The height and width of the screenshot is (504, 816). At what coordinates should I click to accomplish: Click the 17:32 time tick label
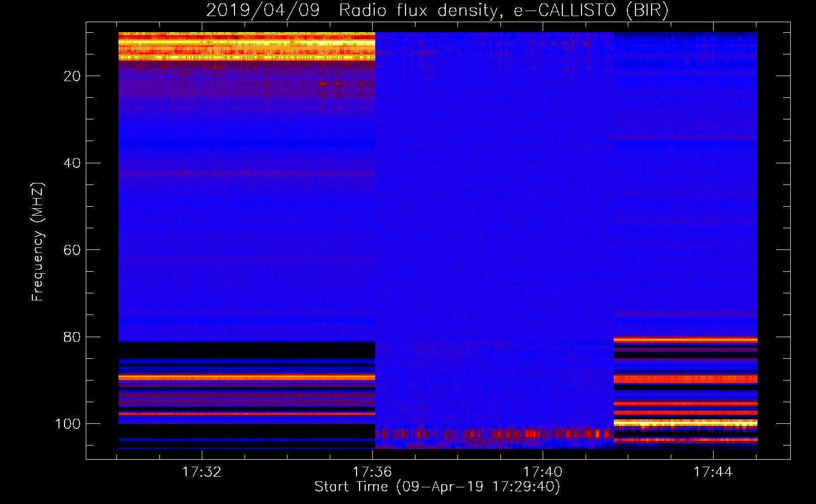(x=202, y=472)
